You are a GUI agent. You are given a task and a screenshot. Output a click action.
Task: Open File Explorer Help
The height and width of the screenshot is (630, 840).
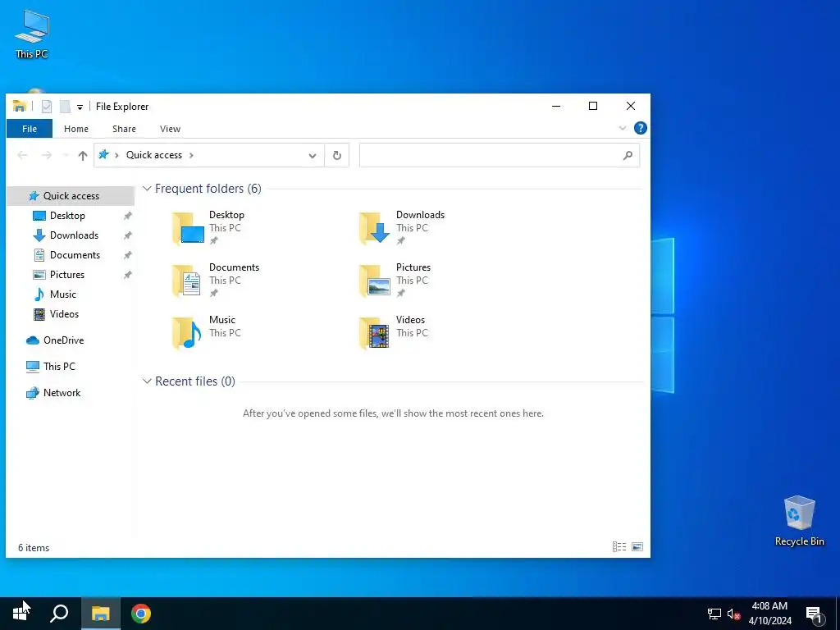[x=640, y=129]
